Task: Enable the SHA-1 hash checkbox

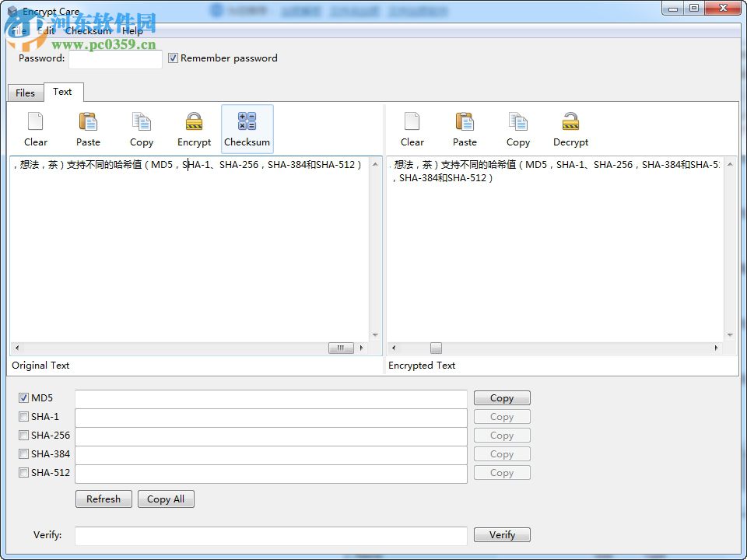Action: pyautogui.click(x=23, y=416)
